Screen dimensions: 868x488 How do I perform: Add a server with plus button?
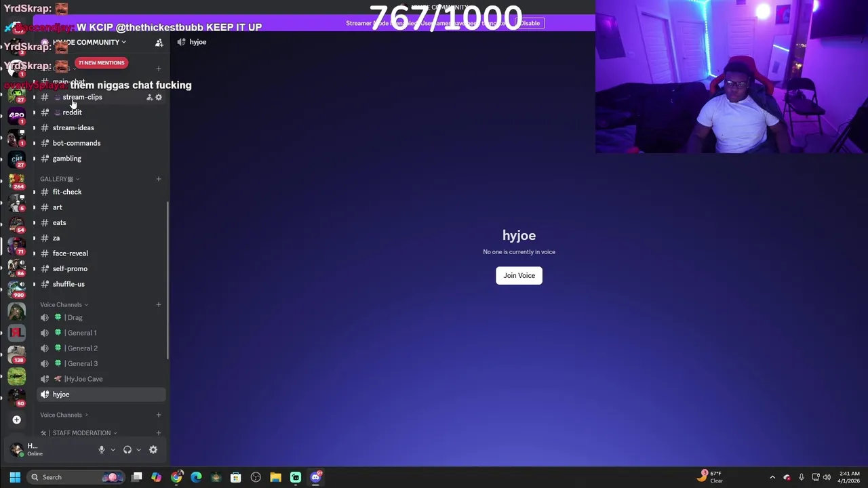click(x=16, y=420)
